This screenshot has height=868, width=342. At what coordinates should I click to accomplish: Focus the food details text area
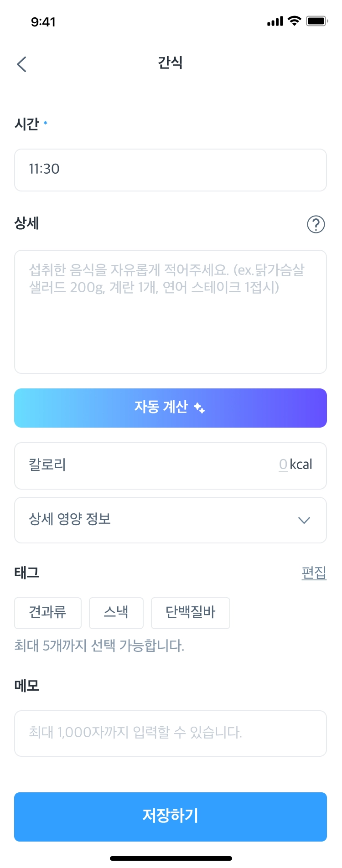point(170,319)
